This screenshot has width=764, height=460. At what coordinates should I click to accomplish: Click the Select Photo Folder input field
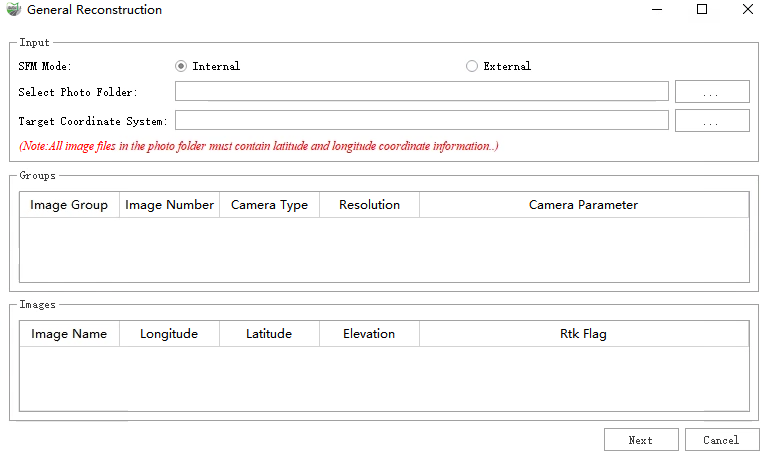pyautogui.click(x=422, y=91)
